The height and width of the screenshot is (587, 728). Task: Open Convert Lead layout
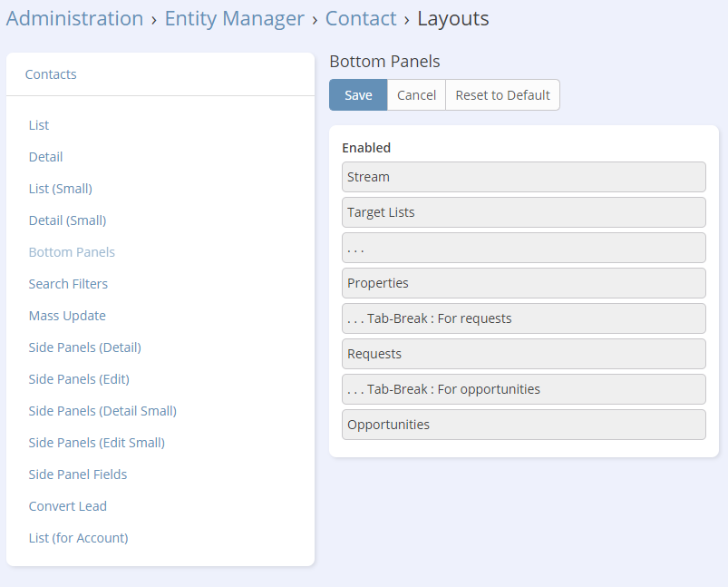68,506
